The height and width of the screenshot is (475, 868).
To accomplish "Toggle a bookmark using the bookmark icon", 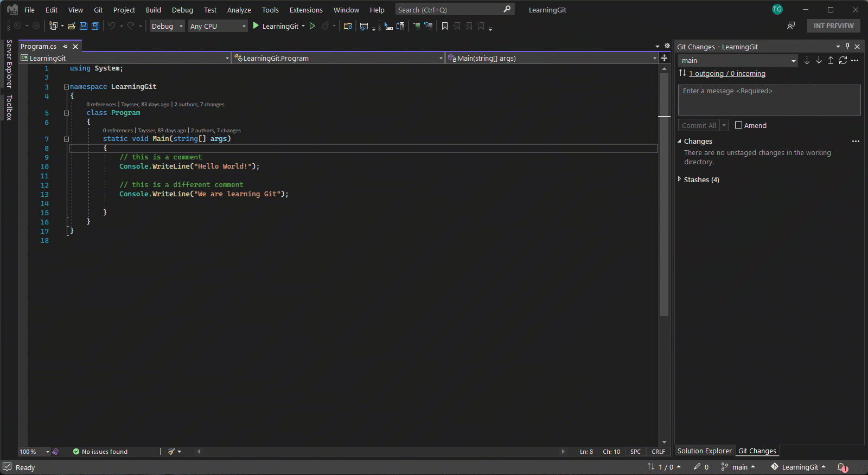I will click(445, 26).
